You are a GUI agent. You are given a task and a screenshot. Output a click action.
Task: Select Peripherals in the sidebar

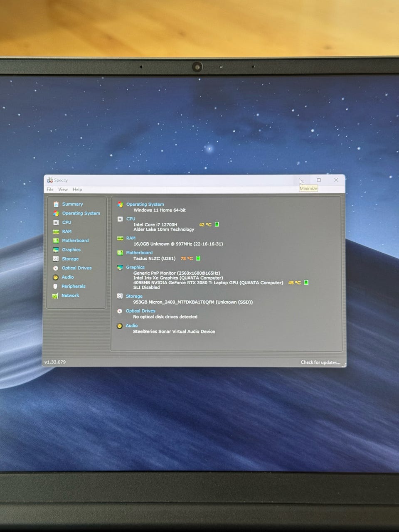[74, 286]
